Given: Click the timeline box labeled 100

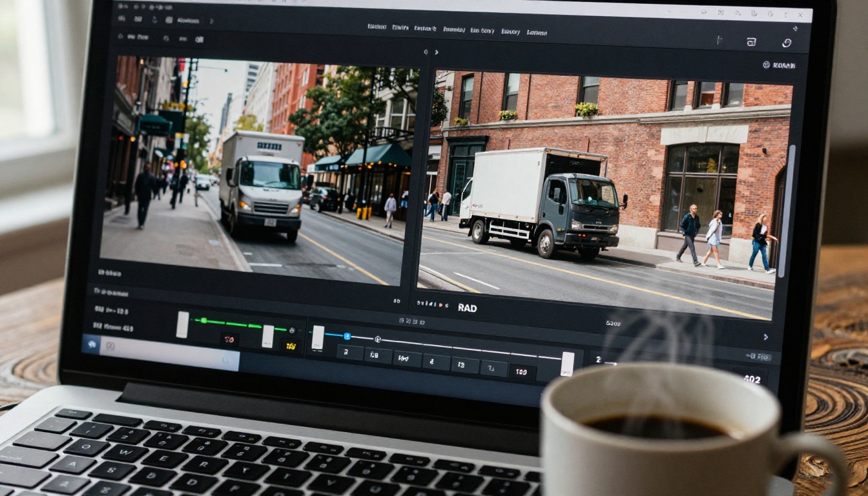Looking at the screenshot, I should 522,372.
